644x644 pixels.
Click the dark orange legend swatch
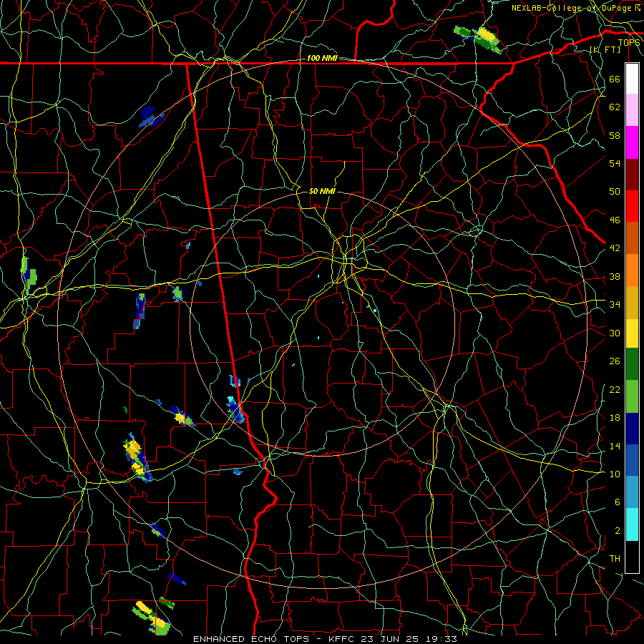pos(632,238)
